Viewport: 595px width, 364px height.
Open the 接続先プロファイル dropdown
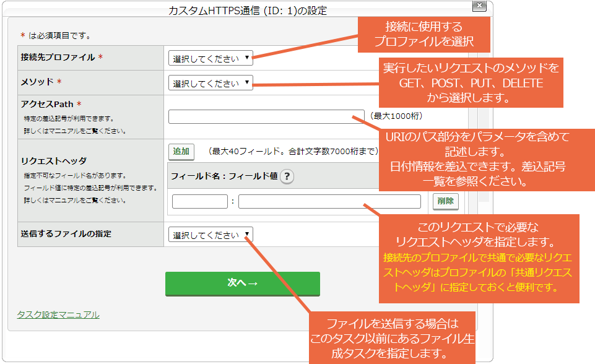211,58
